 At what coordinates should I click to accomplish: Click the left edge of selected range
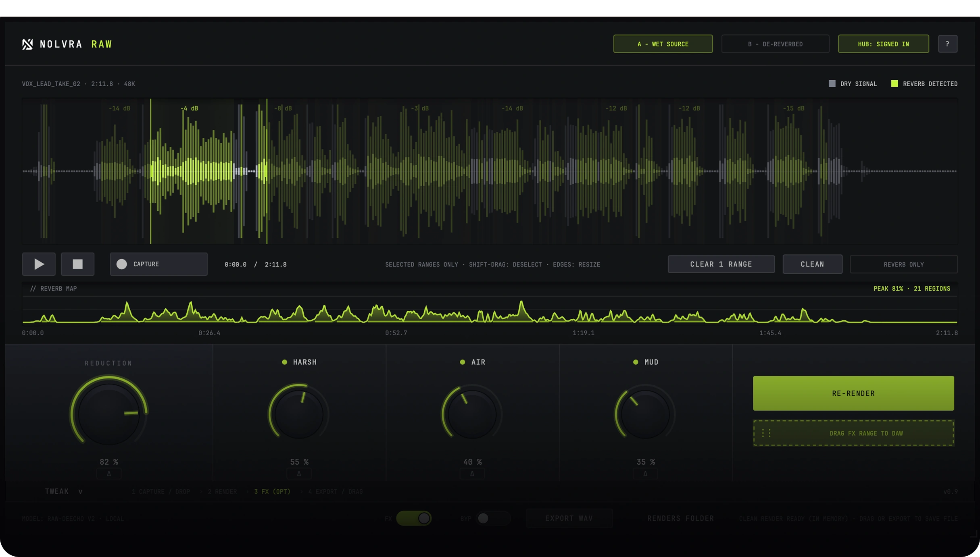point(151,171)
